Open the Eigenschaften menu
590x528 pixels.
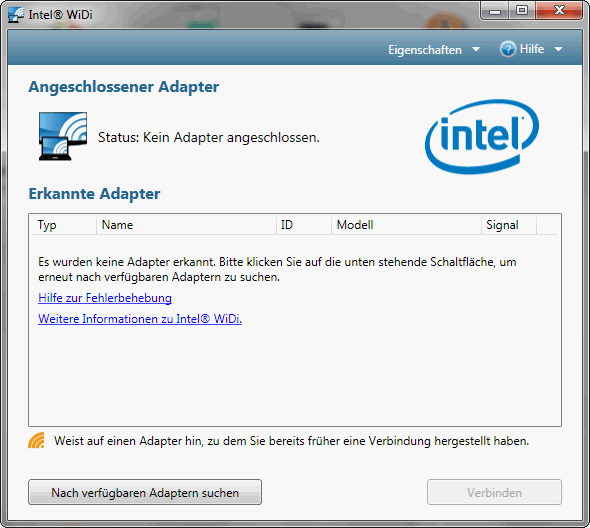tap(425, 50)
